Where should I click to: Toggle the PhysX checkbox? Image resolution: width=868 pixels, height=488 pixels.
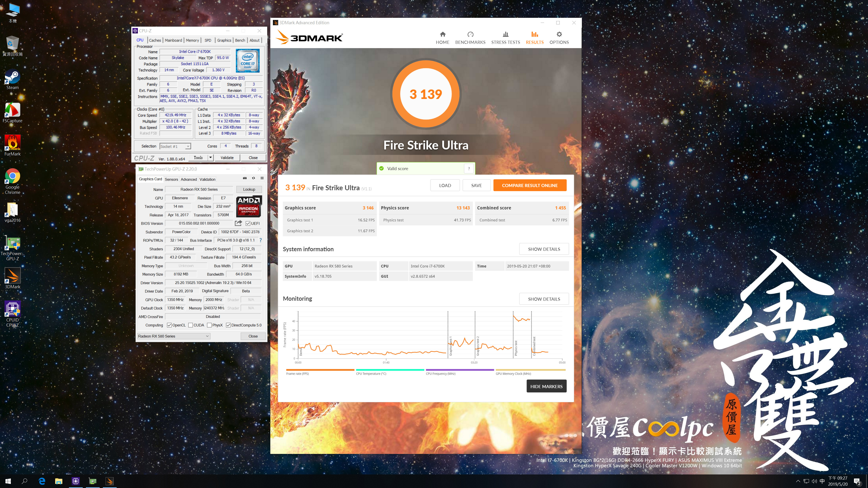click(209, 325)
